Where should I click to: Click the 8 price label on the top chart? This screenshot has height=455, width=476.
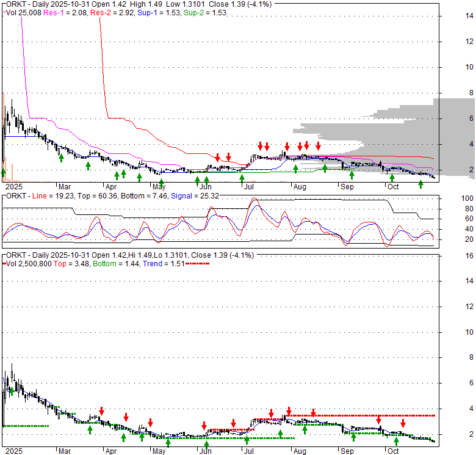pos(472,93)
